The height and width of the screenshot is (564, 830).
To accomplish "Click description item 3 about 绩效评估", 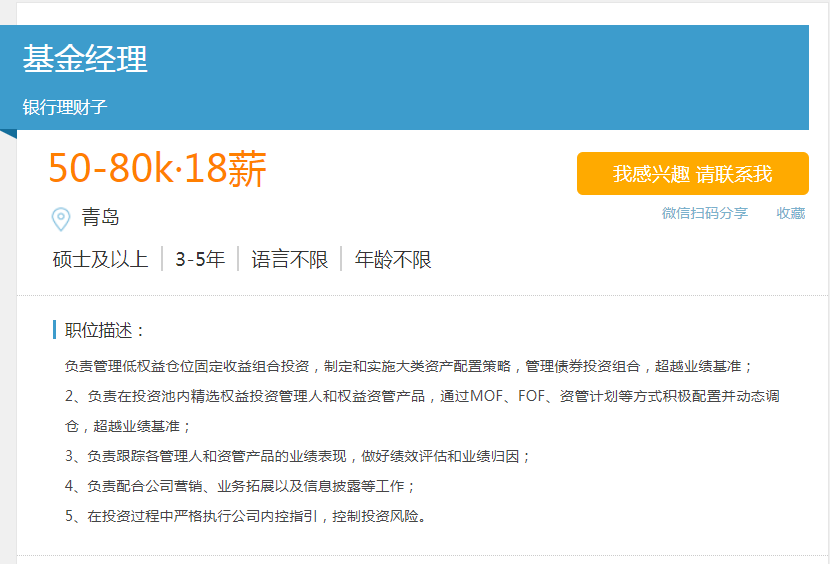I will (297, 456).
